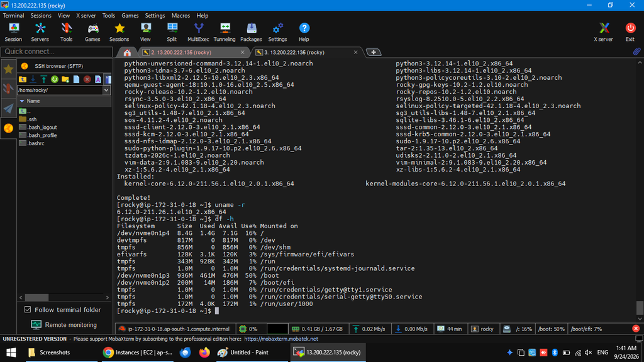Click the SFTP panel horizontal scrollbar
The width and height of the screenshot is (644, 362).
64,297
